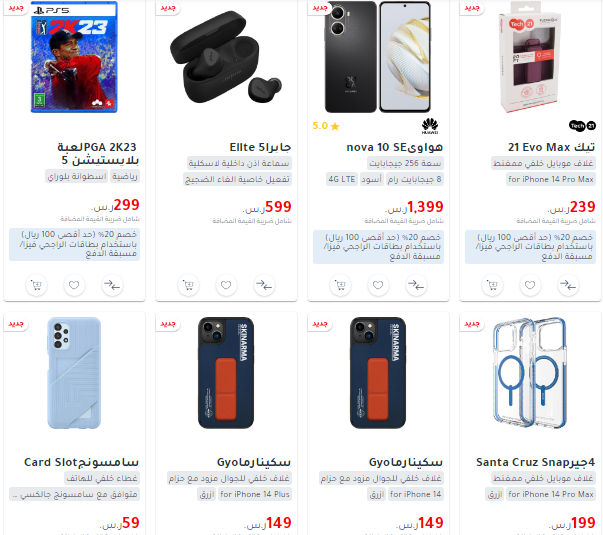603x535 pixels.
Task: Compare the Huawei nova 10 SE phone
Action: tap(416, 285)
